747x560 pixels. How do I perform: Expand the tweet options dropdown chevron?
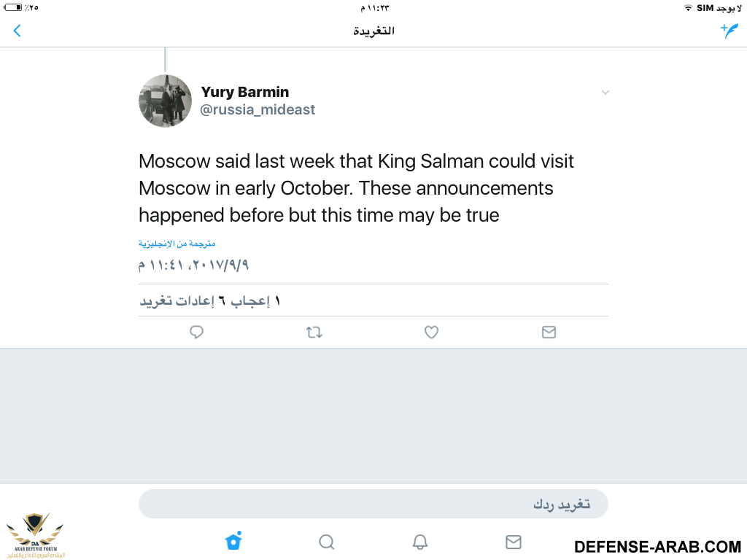[605, 93]
